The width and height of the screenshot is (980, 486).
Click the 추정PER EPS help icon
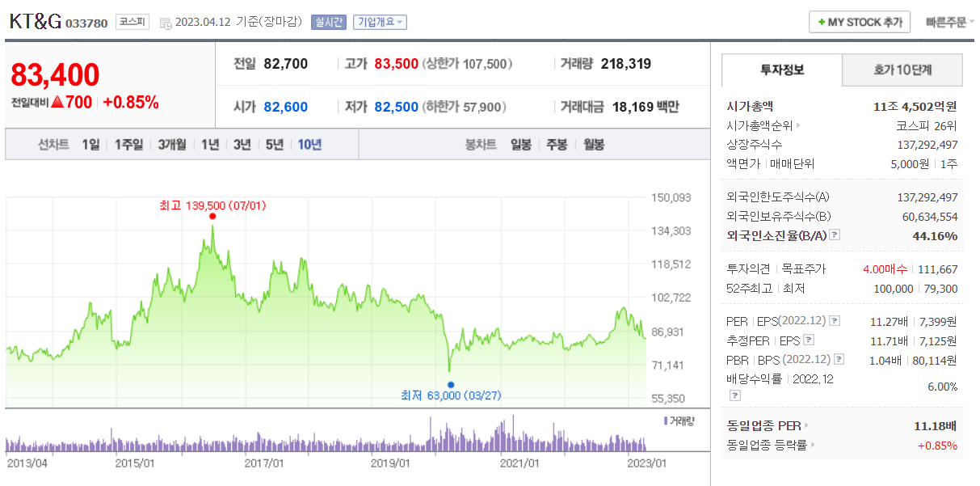[x=810, y=340]
